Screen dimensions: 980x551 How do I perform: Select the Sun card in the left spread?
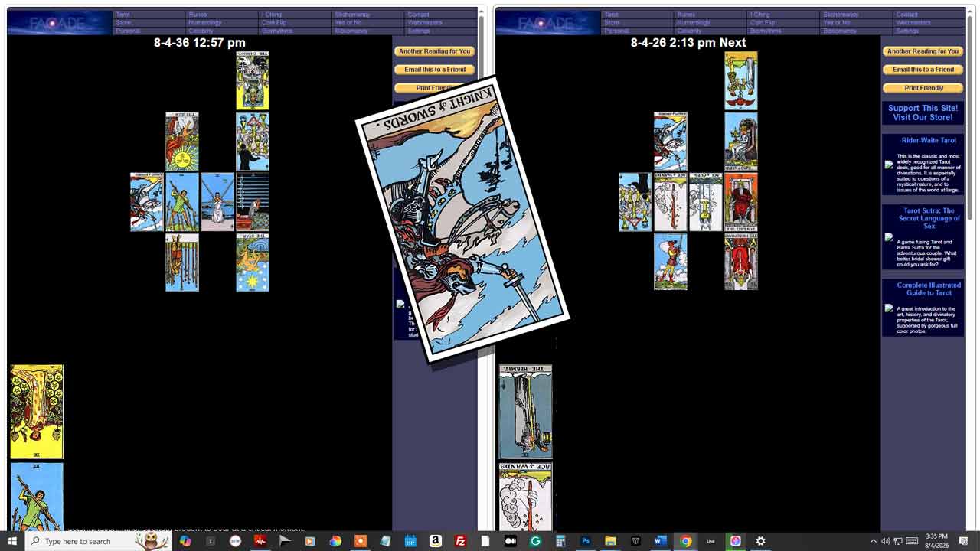(182, 142)
